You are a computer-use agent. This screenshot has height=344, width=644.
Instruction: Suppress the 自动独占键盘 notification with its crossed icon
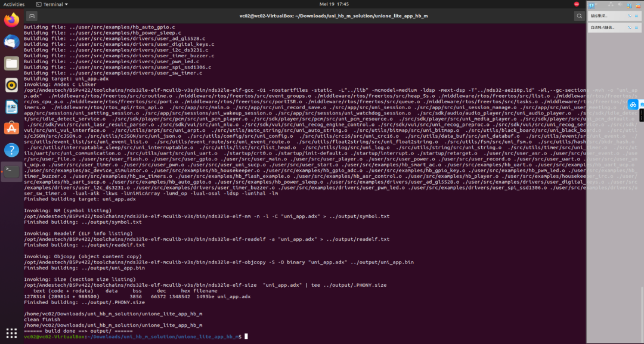629,27
